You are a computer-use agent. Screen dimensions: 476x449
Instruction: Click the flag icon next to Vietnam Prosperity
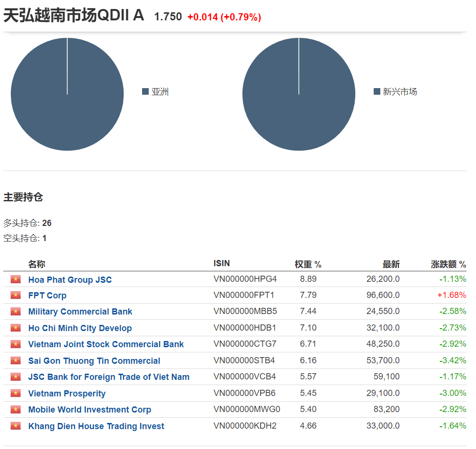coord(16,393)
